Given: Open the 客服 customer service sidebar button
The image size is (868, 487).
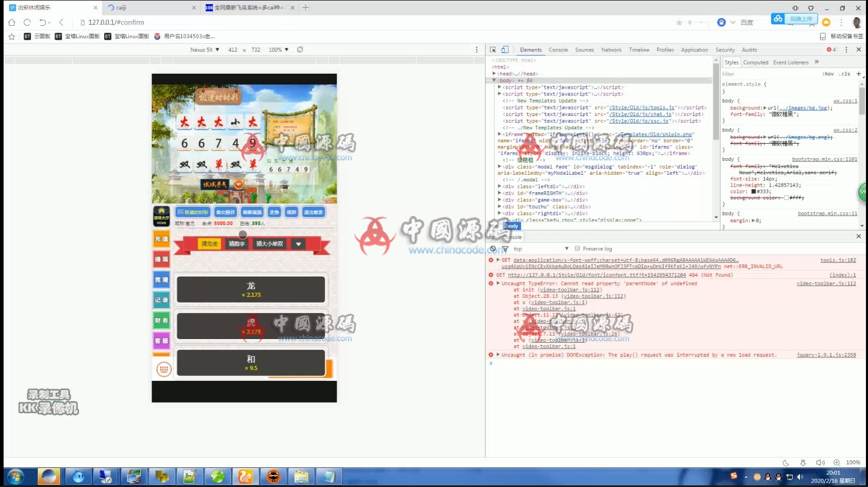Looking at the screenshot, I should [161, 341].
